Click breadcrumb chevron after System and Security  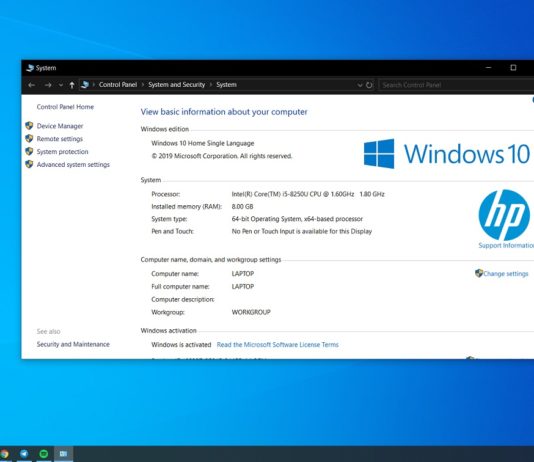(211, 85)
